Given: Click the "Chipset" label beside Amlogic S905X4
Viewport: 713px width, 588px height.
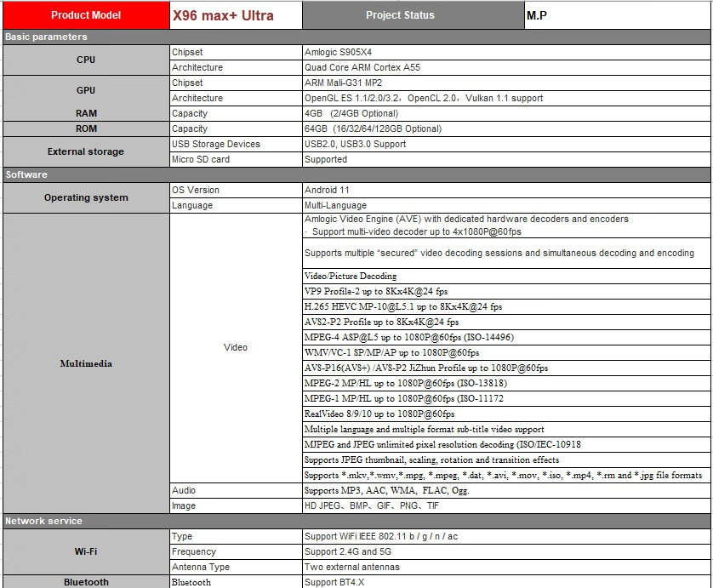Looking at the screenshot, I should pos(236,52).
